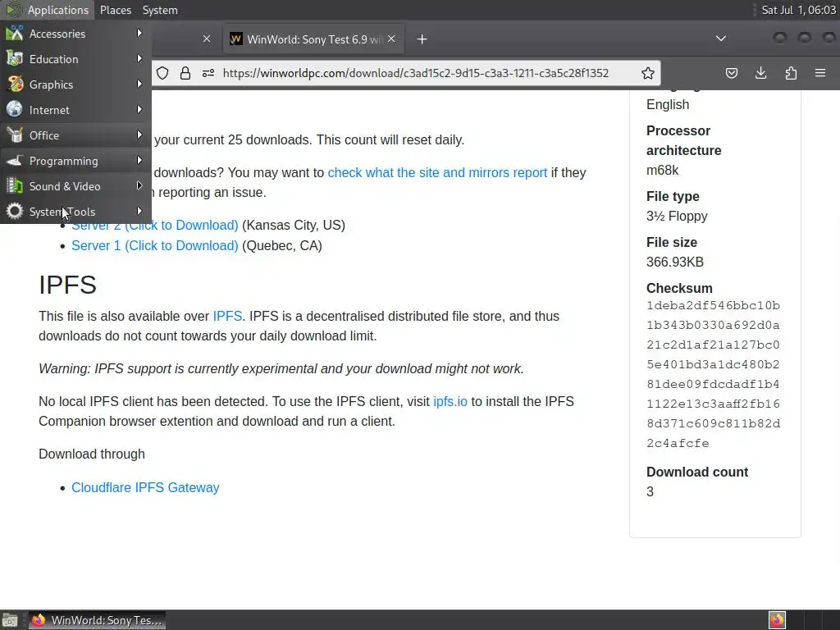Open the IPFS link in the paragraph
This screenshot has height=630, width=840.
point(227,316)
